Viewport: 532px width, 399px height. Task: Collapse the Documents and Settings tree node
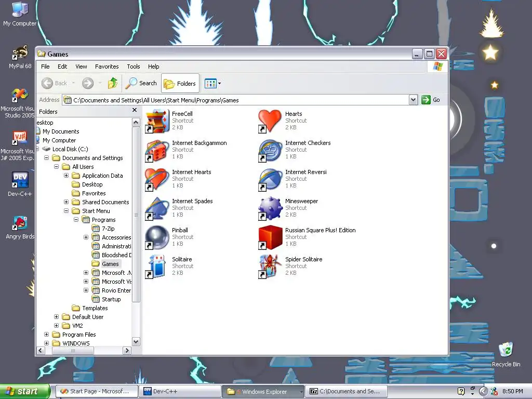(46, 158)
